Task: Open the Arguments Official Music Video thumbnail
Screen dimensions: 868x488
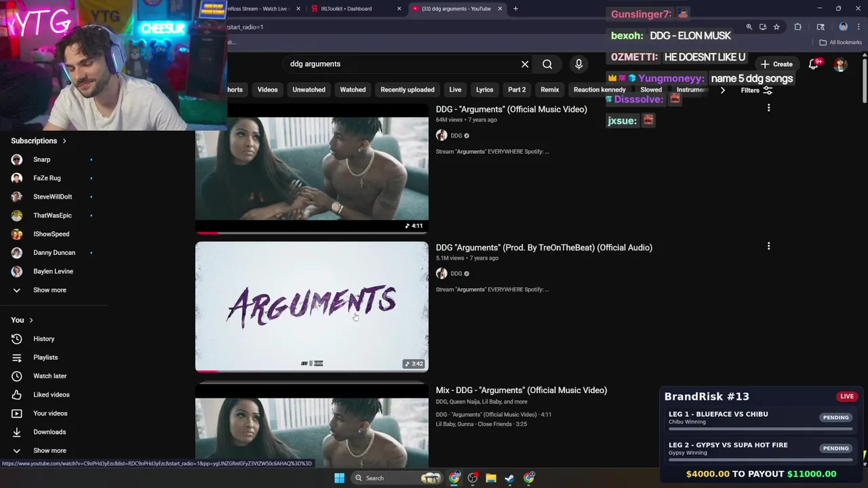Action: tap(312, 168)
